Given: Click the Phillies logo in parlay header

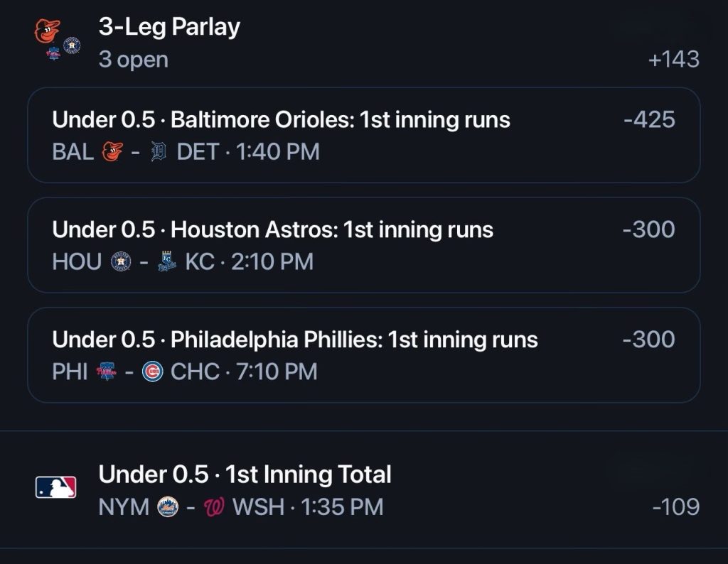Looking at the screenshot, I should click(x=53, y=54).
